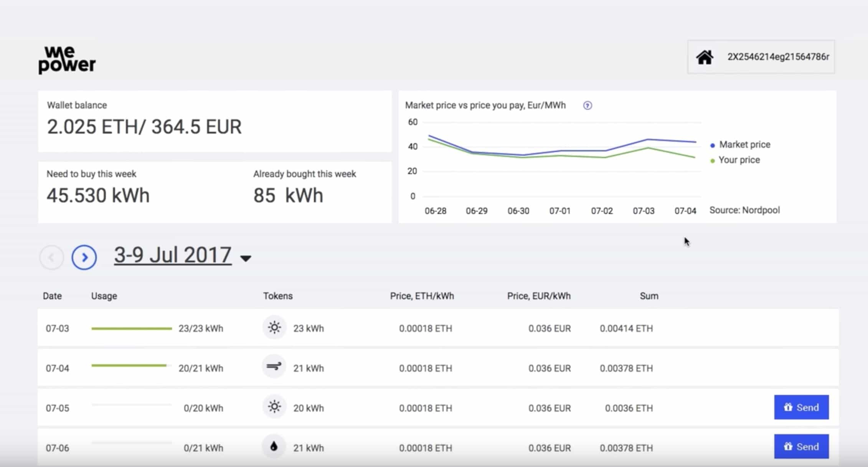This screenshot has height=467, width=868.
Task: Toggle Your price legend entry
Action: (x=735, y=160)
